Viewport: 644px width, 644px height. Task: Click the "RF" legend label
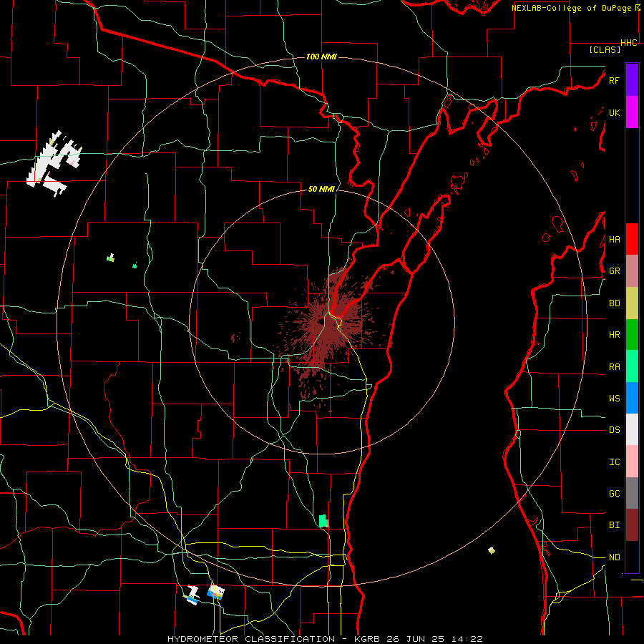coord(614,80)
